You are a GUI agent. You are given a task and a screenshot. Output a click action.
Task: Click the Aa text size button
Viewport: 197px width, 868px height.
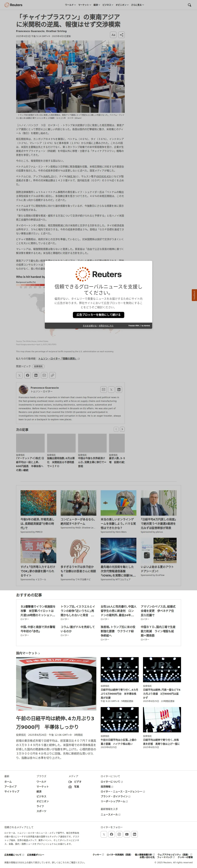pyautogui.click(x=113, y=35)
